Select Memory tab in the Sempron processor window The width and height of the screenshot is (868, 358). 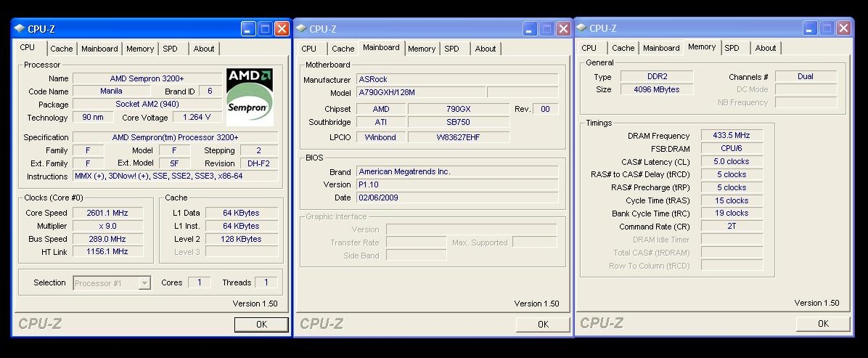139,49
